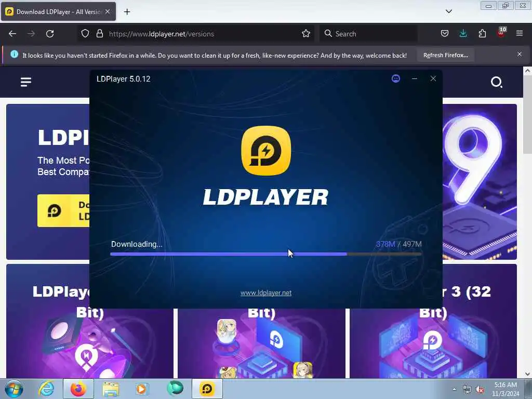Go back to previous page in Firefox
The image size is (532, 399).
point(12,34)
